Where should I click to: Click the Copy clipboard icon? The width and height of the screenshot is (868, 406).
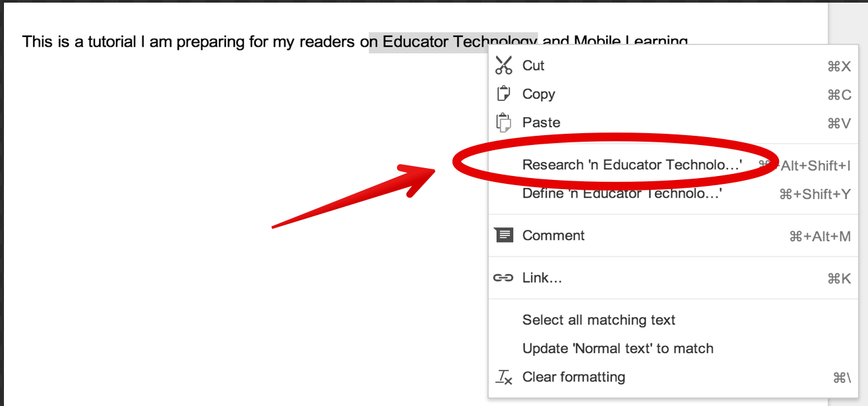503,94
